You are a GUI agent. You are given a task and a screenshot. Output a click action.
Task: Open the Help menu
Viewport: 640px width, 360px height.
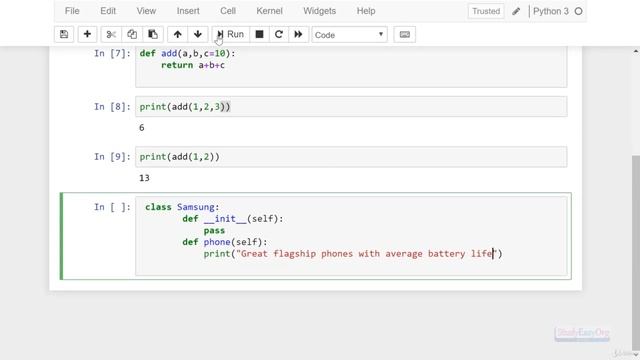point(366,11)
